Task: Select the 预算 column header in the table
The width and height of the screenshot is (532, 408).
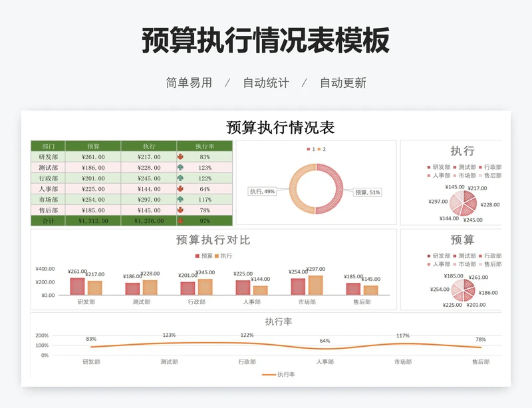Action: pyautogui.click(x=93, y=146)
